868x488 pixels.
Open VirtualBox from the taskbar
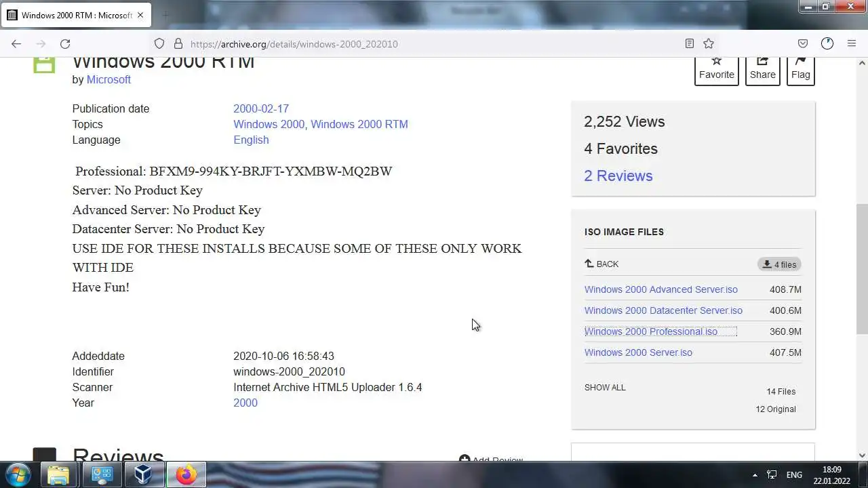[x=143, y=474]
